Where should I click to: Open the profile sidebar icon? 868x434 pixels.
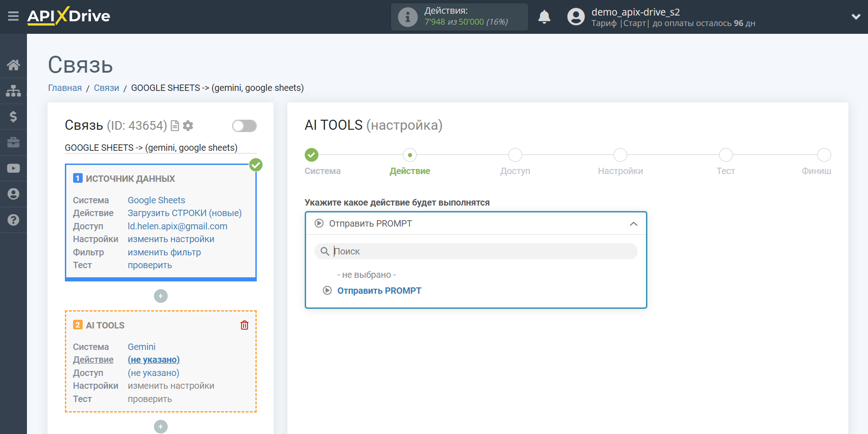13,194
